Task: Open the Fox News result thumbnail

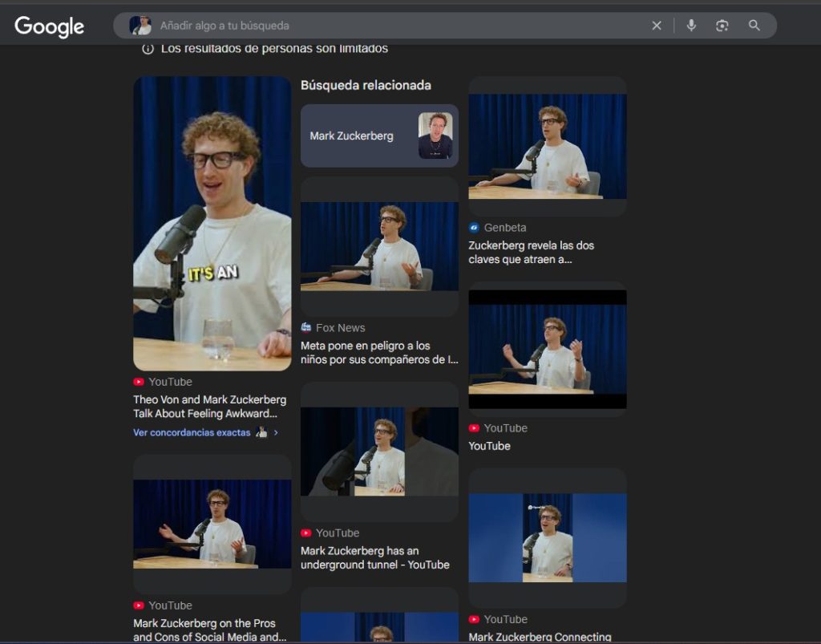Action: [379, 246]
